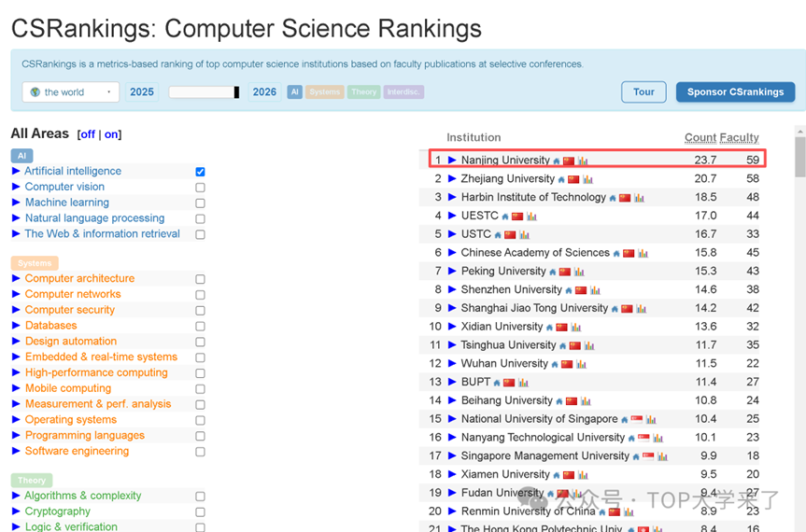This screenshot has height=532, width=806.
Task: Show Peking University chart icon
Action: (579, 272)
